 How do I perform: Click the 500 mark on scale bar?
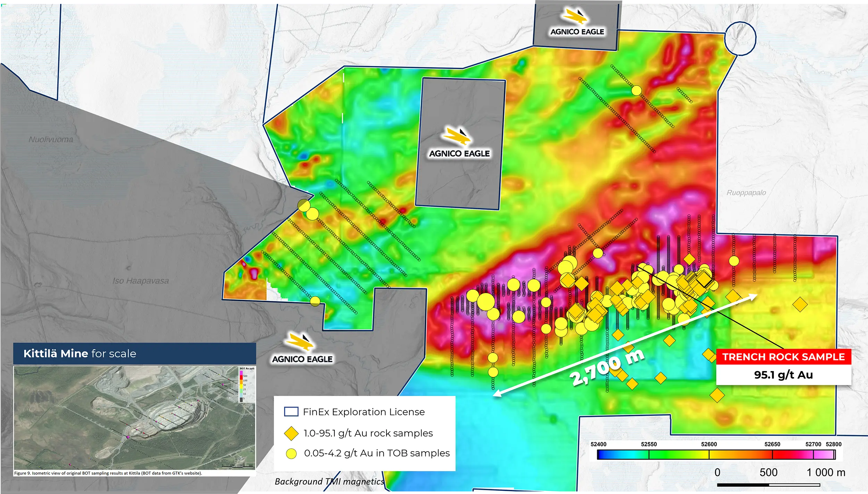click(768, 472)
